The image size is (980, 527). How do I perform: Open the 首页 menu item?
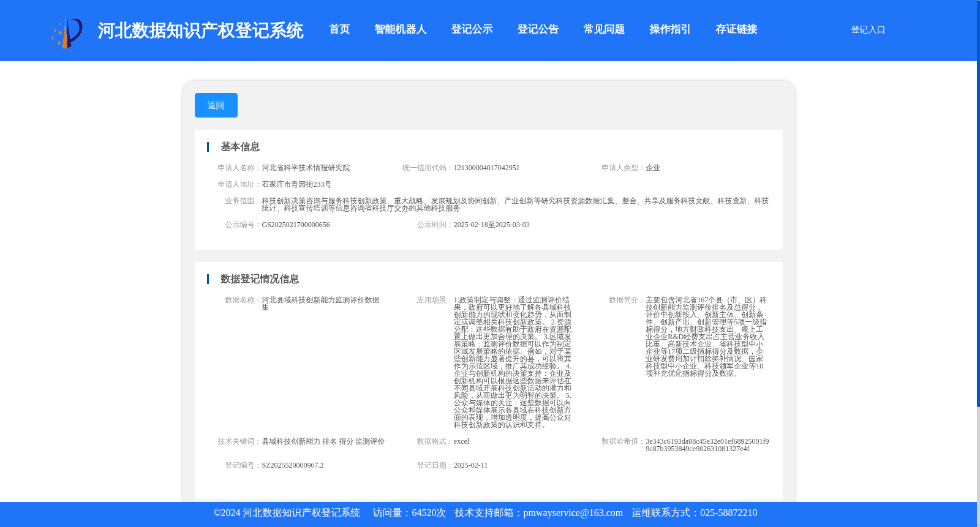339,29
